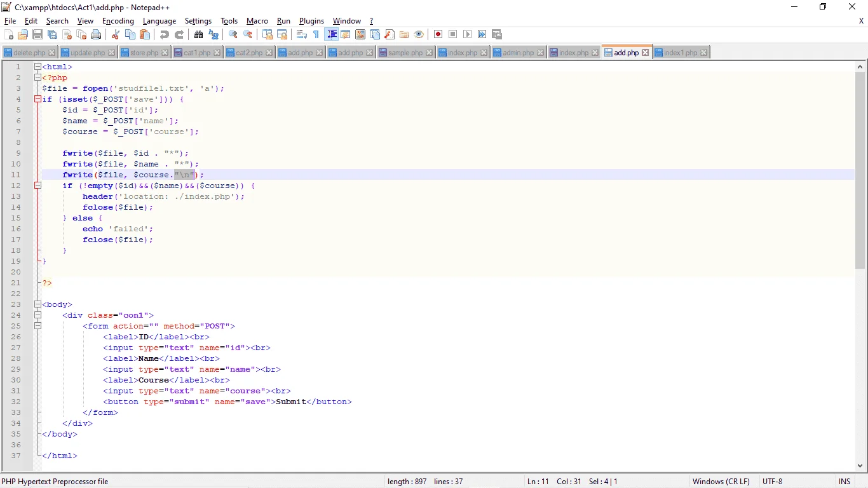
Task: Toggle file Monitoring eye icon
Action: click(419, 34)
